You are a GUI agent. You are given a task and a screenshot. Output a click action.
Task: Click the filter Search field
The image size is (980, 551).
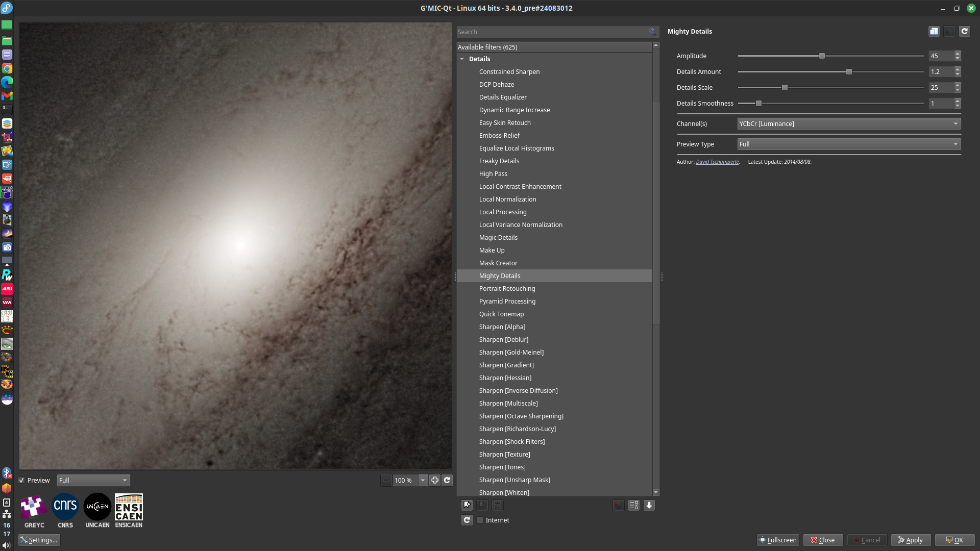tap(551, 32)
